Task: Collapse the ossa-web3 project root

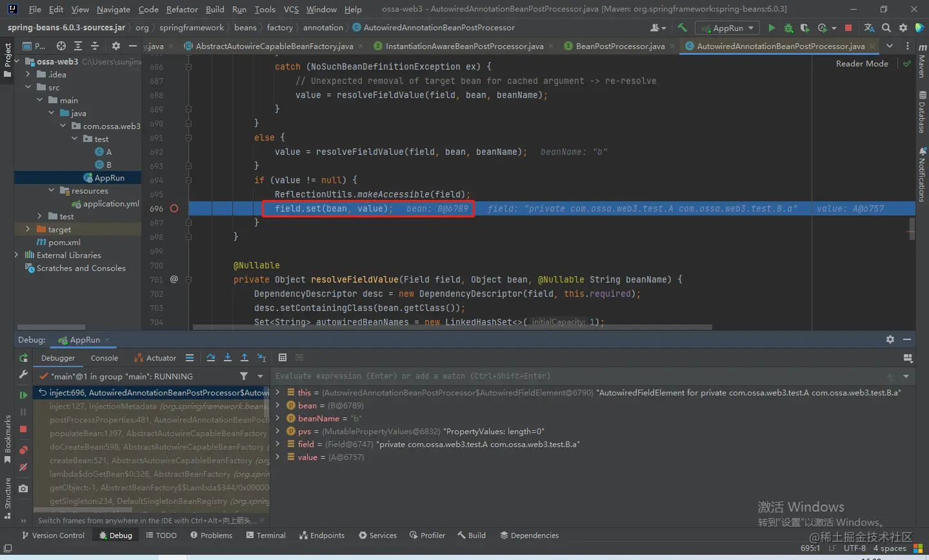Action: point(17,61)
